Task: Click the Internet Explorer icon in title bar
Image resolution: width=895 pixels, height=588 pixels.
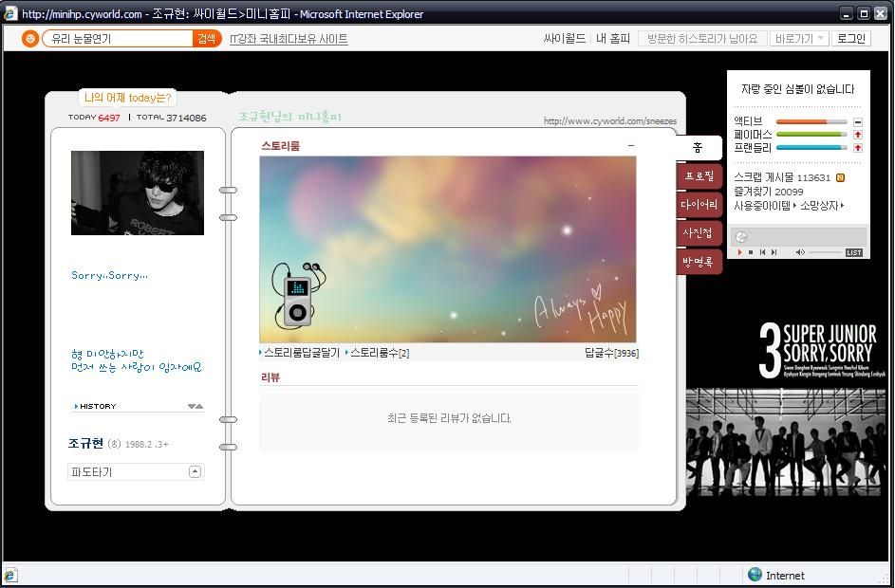Action: pyautogui.click(x=10, y=13)
